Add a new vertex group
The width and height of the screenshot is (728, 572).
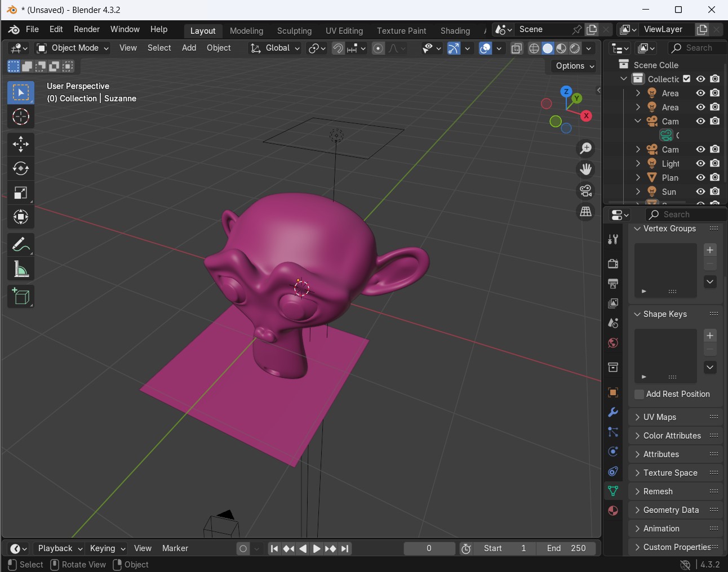click(x=710, y=250)
